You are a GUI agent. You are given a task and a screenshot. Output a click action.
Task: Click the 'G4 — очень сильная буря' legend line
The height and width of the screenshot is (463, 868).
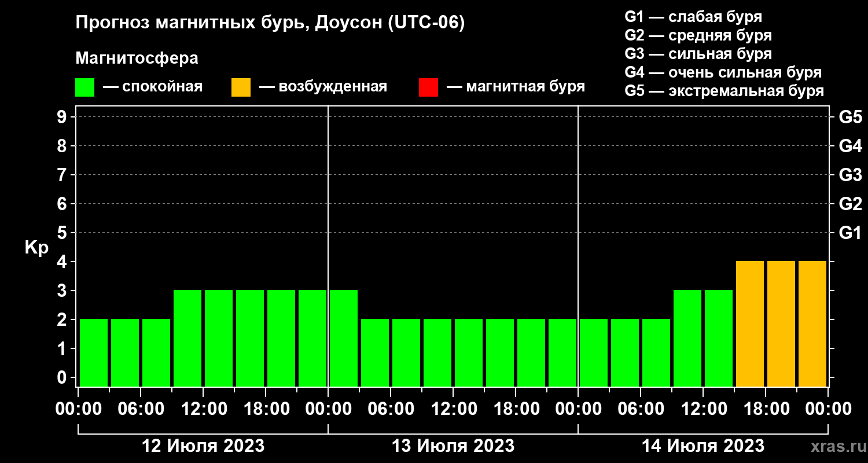point(723,72)
